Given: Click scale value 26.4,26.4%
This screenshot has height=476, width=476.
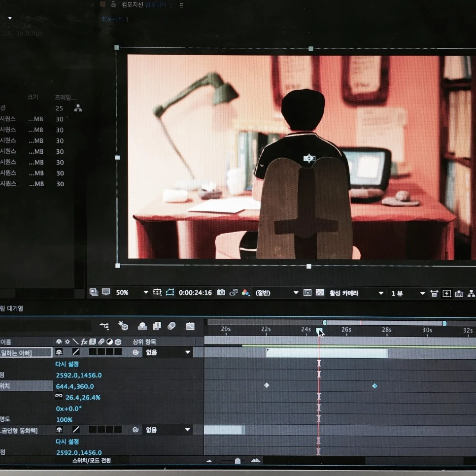Looking at the screenshot, I should pyautogui.click(x=83, y=397).
